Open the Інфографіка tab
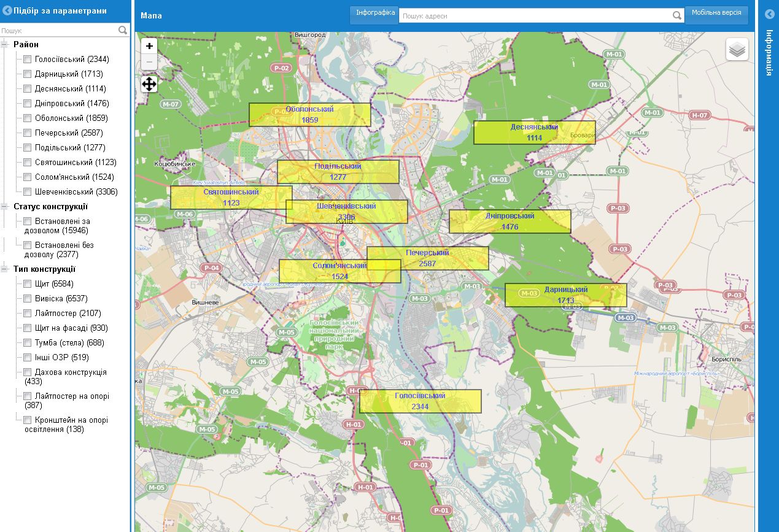Viewport: 779px width, 532px height. [374, 13]
